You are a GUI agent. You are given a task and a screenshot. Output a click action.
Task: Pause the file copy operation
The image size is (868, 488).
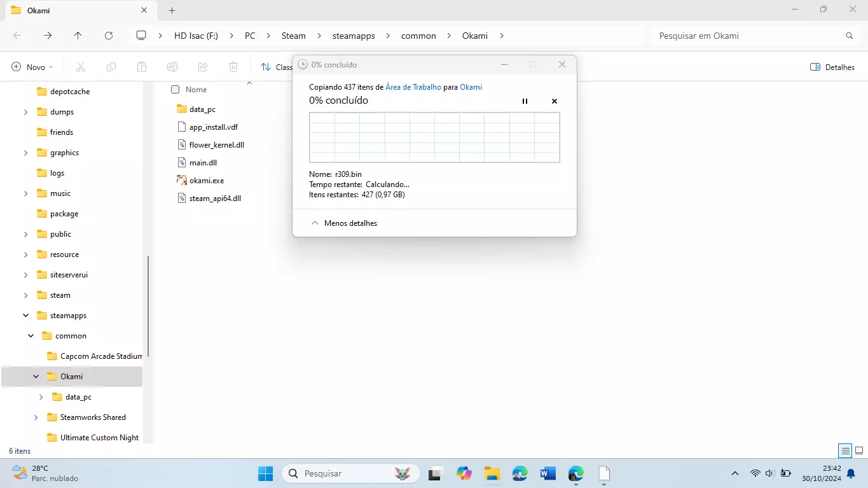[x=525, y=101]
